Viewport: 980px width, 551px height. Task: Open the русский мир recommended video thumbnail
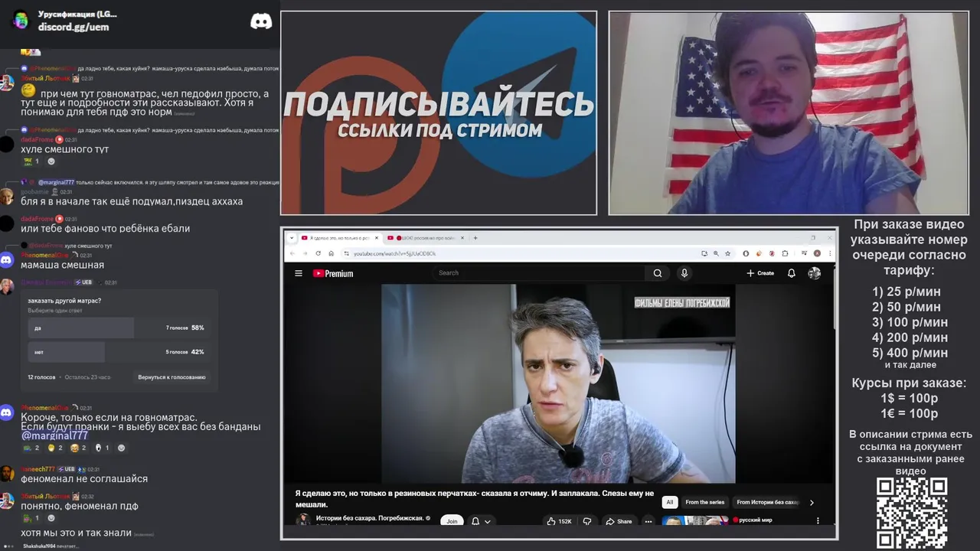[x=697, y=521]
